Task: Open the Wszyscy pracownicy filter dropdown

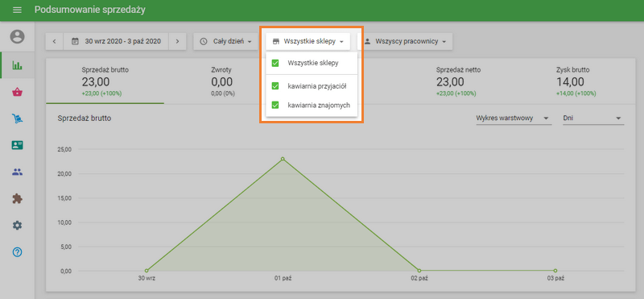Action: coord(405,42)
